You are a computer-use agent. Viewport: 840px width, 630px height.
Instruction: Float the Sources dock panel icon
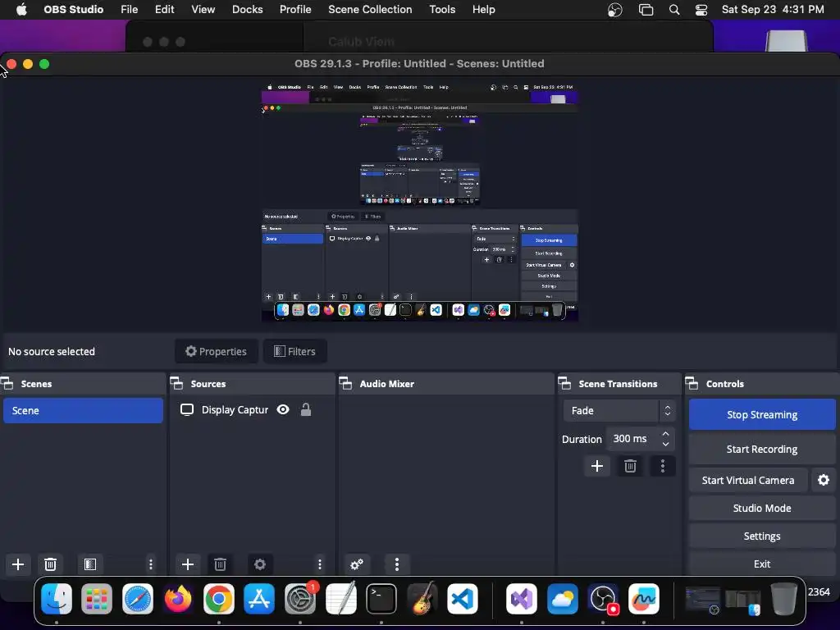click(x=177, y=384)
